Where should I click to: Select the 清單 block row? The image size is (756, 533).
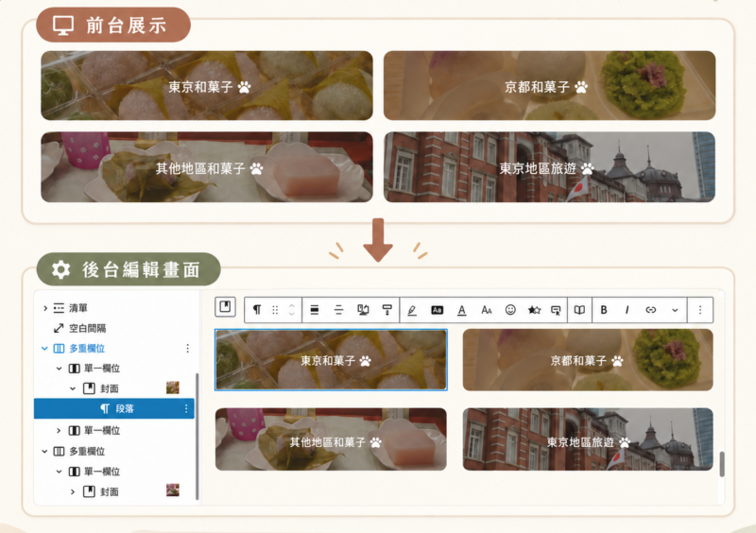pyautogui.click(x=115, y=308)
